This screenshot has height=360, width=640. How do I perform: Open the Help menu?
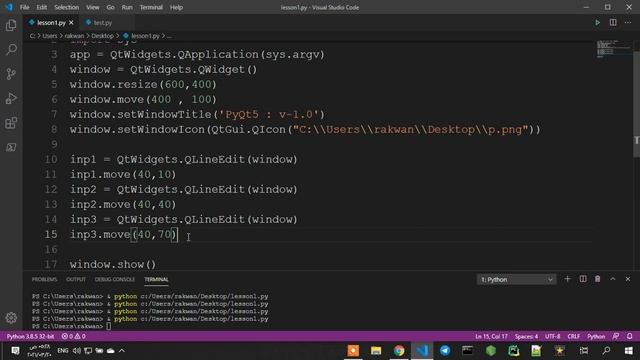pos(176,7)
